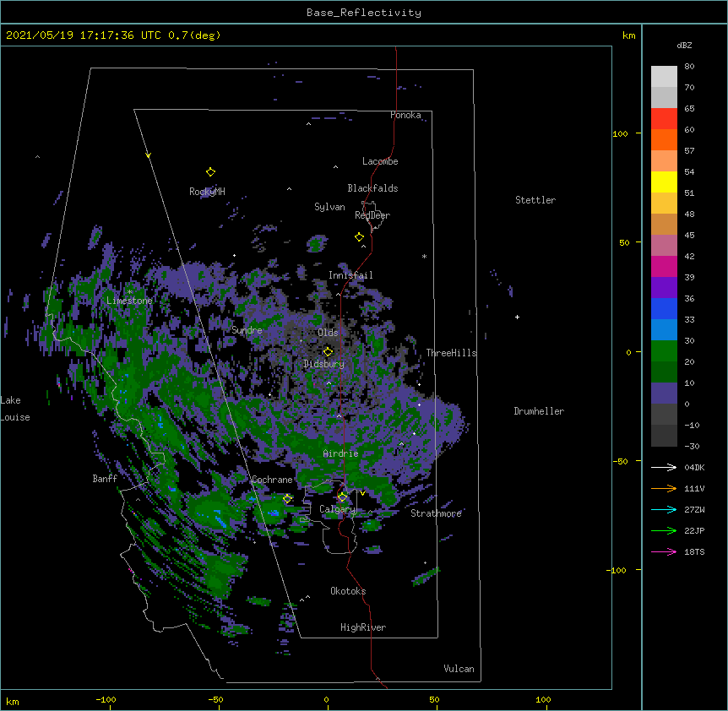Image resolution: width=728 pixels, height=711 pixels.
Task: Click the ThreeHills town label
Action: click(x=451, y=353)
